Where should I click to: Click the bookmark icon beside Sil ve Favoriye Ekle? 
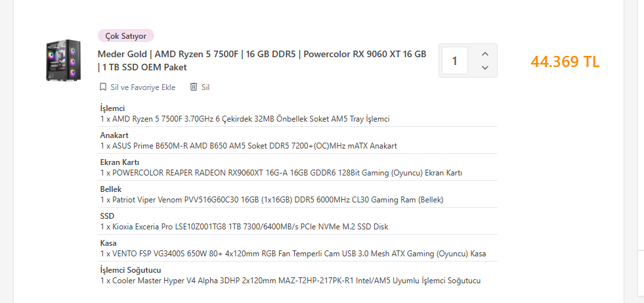point(103,87)
